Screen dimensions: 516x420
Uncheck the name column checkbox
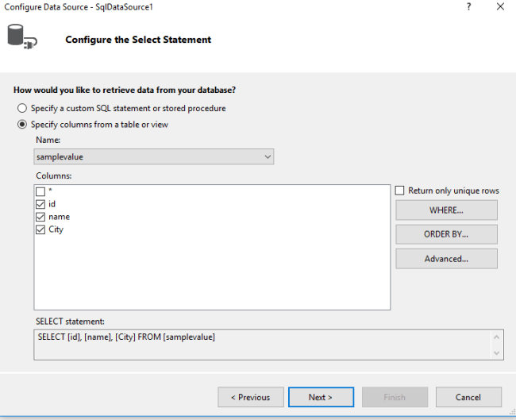[x=40, y=217]
